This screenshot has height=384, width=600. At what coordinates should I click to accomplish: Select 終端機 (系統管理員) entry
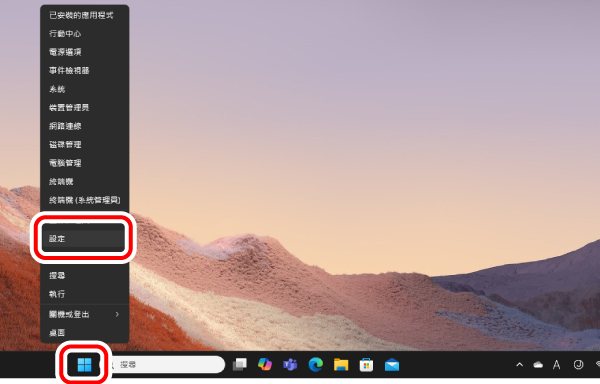click(85, 200)
